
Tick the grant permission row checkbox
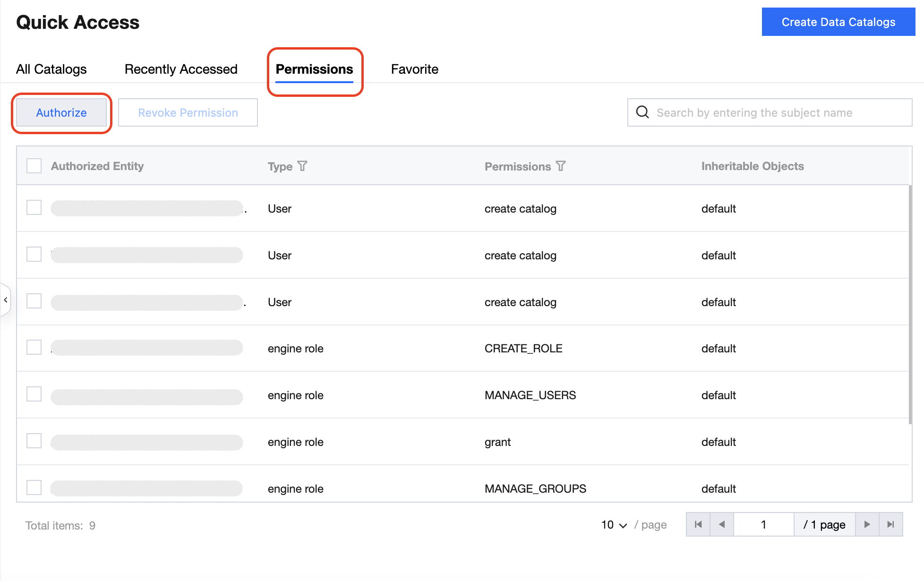(34, 441)
